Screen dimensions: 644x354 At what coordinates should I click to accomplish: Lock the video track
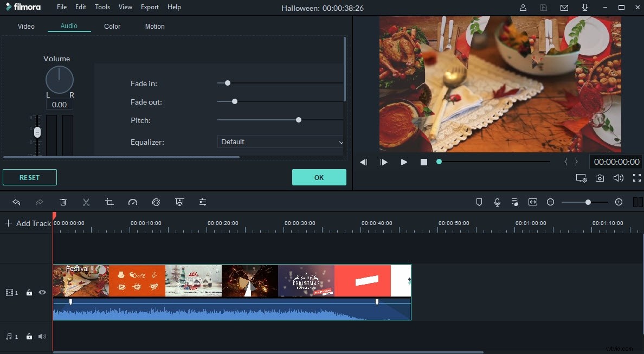click(x=29, y=292)
